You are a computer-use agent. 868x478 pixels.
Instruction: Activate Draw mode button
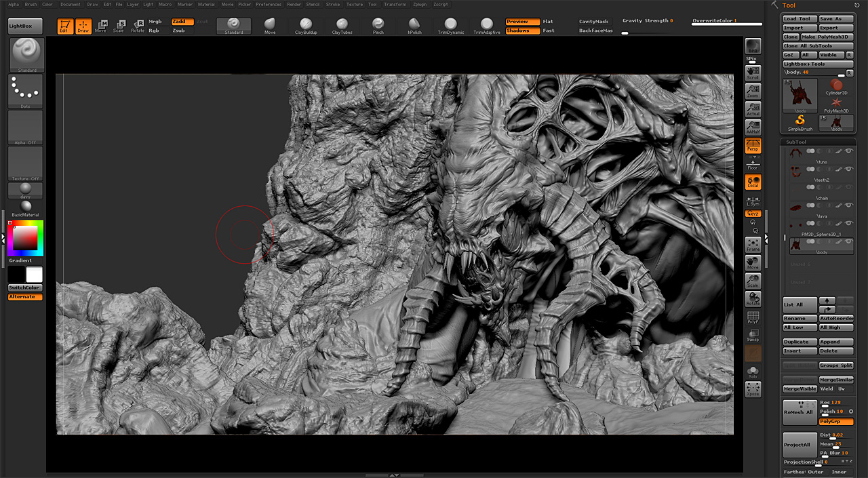pyautogui.click(x=83, y=26)
